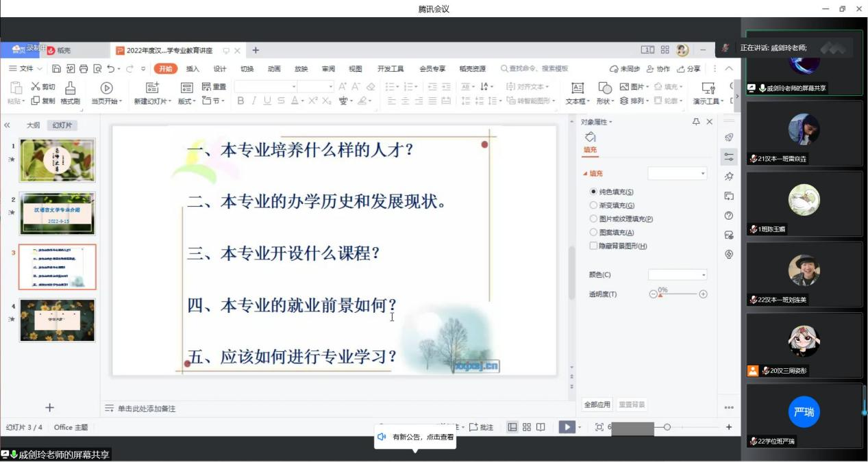This screenshot has width=868, height=462.
Task: Switch to reading view in status bar
Action: (541, 427)
